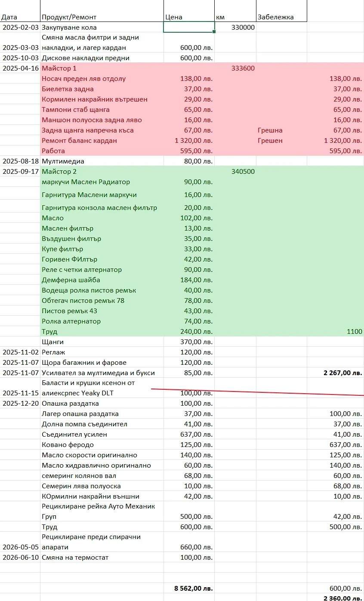Select the fill handle of the active cell

coord(214,32)
